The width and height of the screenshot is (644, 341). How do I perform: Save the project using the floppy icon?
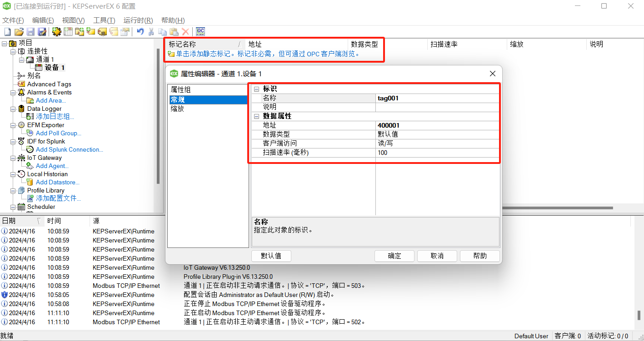(30, 32)
